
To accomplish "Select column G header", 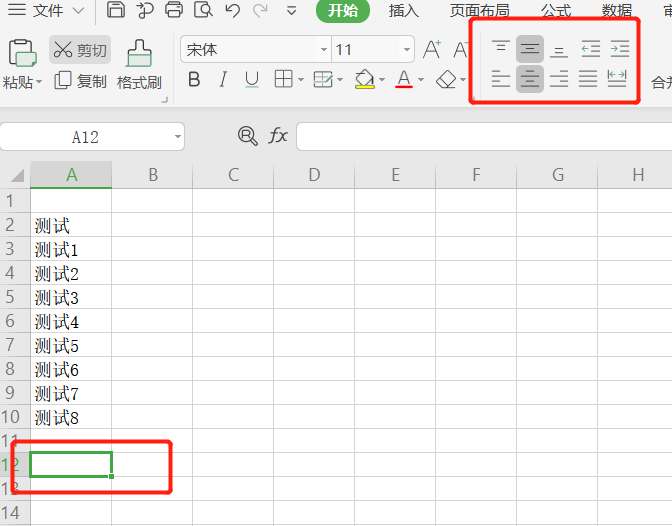I will [x=557, y=175].
